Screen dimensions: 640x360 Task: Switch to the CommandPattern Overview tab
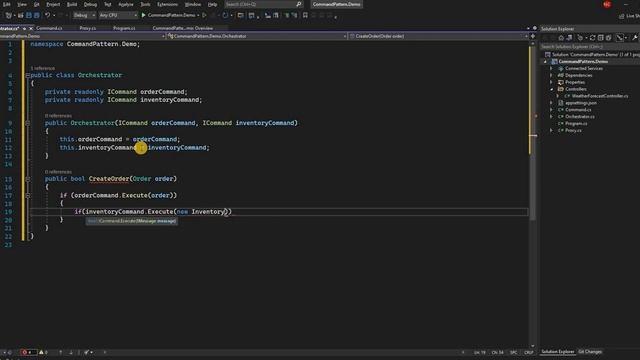click(x=182, y=28)
